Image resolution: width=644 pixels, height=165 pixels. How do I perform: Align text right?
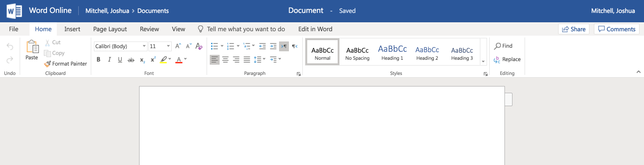(x=236, y=59)
